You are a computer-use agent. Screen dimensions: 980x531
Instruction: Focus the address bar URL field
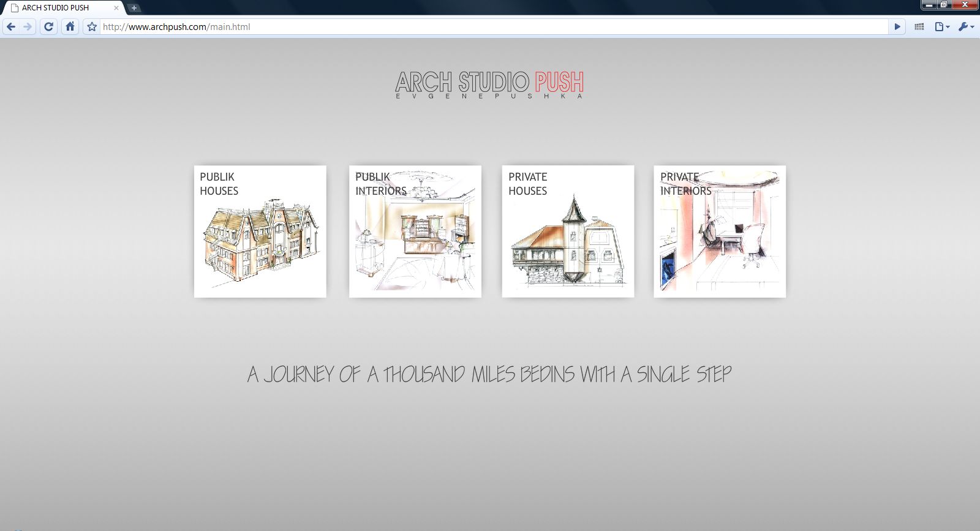pos(494,27)
